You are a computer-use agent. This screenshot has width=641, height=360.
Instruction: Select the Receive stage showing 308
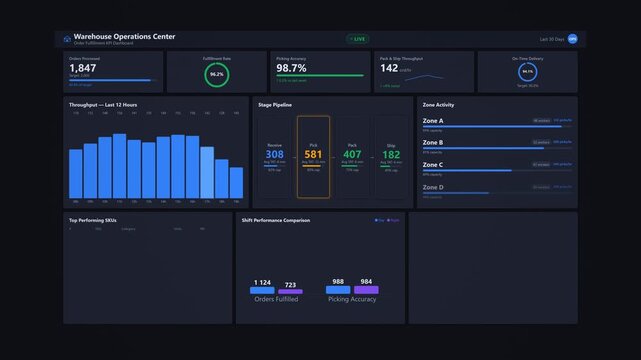pyautogui.click(x=274, y=157)
